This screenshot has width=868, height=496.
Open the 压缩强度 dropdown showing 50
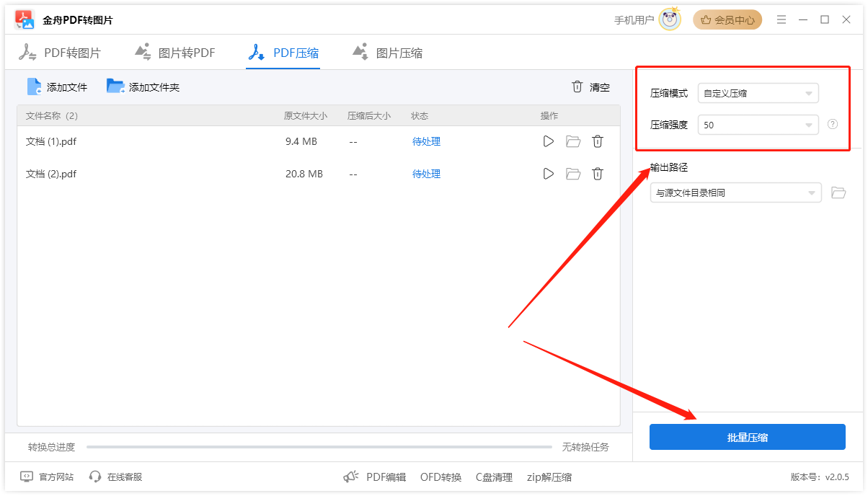pos(758,125)
